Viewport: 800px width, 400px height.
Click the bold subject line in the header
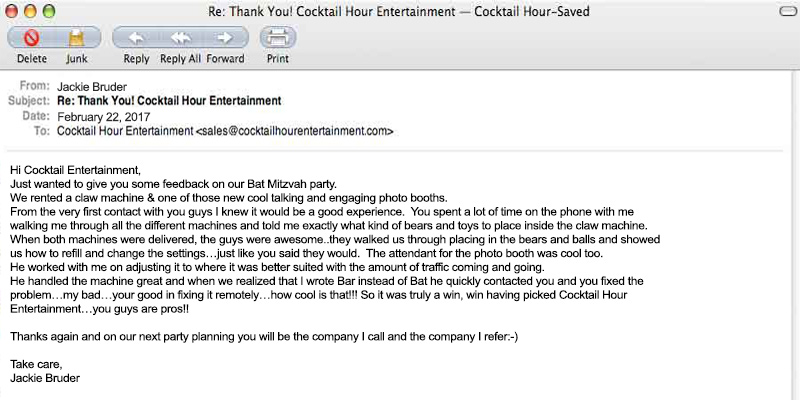[169, 101]
